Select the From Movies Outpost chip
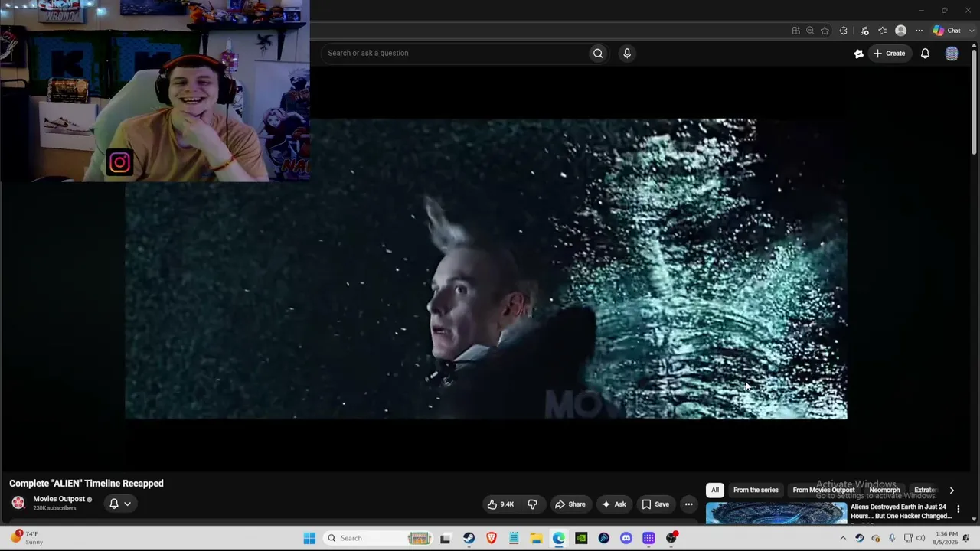The height and width of the screenshot is (551, 980). 823,490
